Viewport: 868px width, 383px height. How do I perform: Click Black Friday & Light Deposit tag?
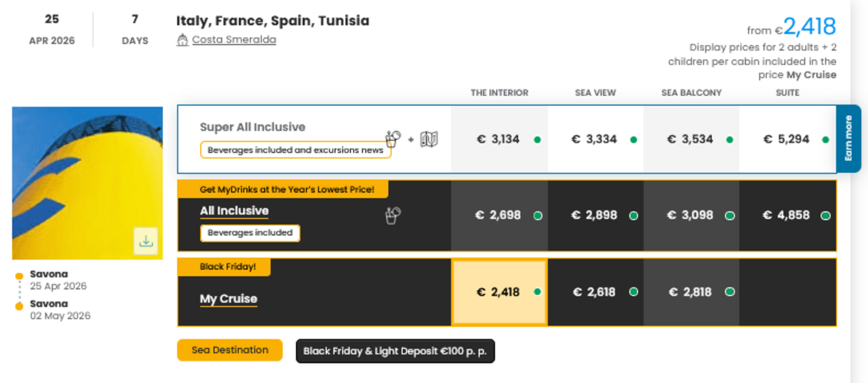395,351
